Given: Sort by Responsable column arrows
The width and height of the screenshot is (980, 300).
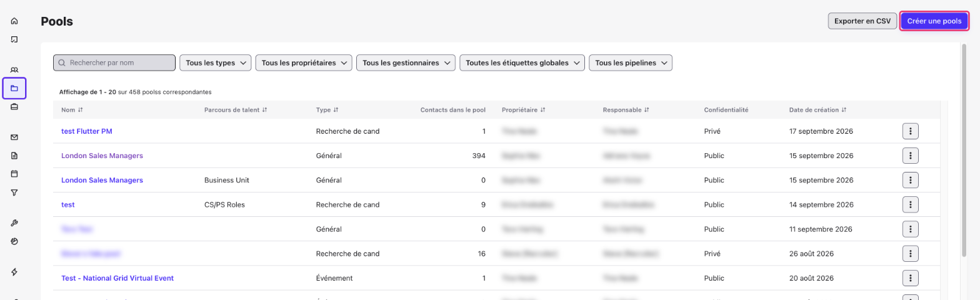Looking at the screenshot, I should click(646, 110).
